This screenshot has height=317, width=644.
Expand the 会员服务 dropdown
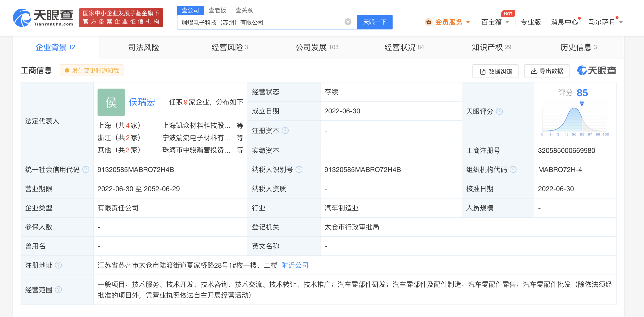468,22
